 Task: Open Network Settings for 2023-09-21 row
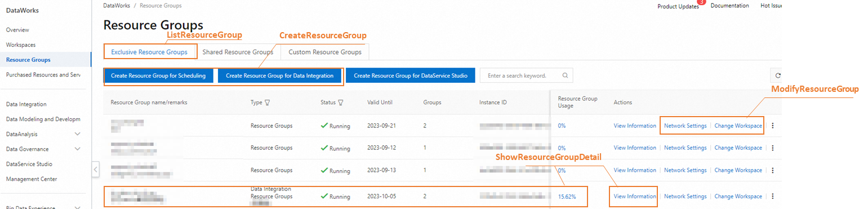coord(685,126)
